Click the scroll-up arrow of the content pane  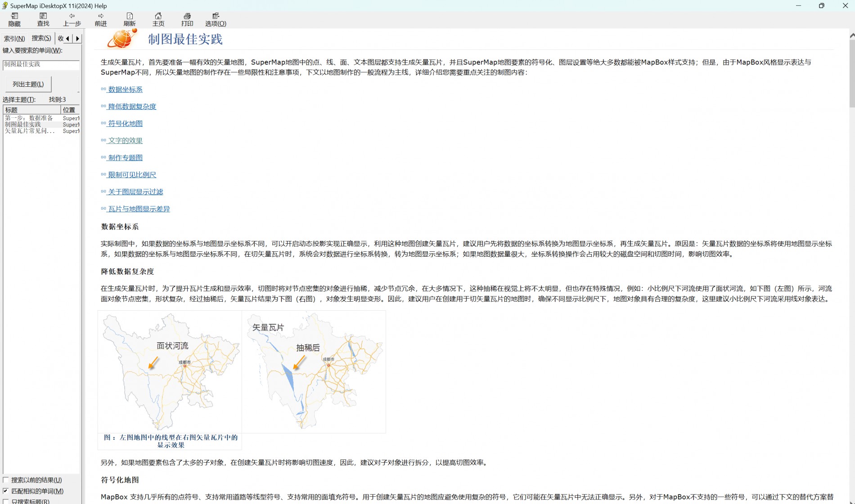(x=852, y=35)
